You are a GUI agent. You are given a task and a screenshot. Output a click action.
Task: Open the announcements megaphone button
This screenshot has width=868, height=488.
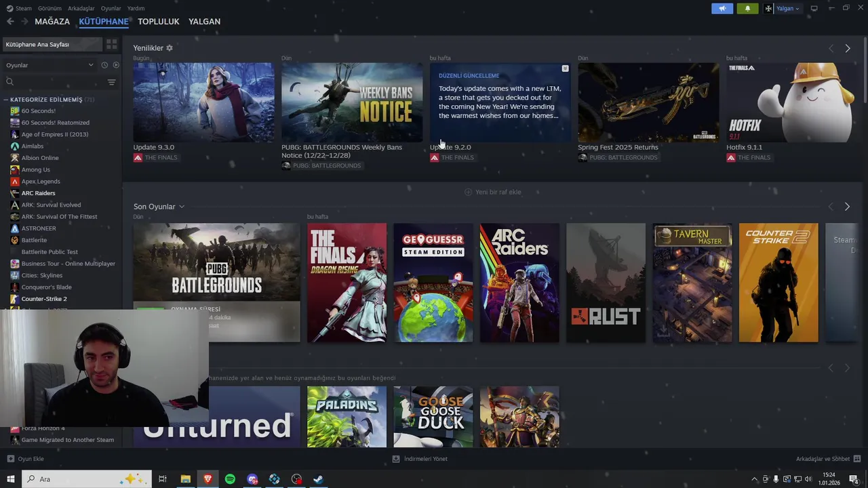[x=722, y=8]
